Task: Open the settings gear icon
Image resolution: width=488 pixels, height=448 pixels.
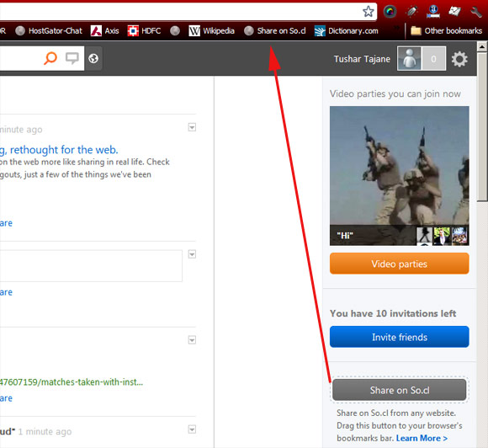Action: [459, 59]
